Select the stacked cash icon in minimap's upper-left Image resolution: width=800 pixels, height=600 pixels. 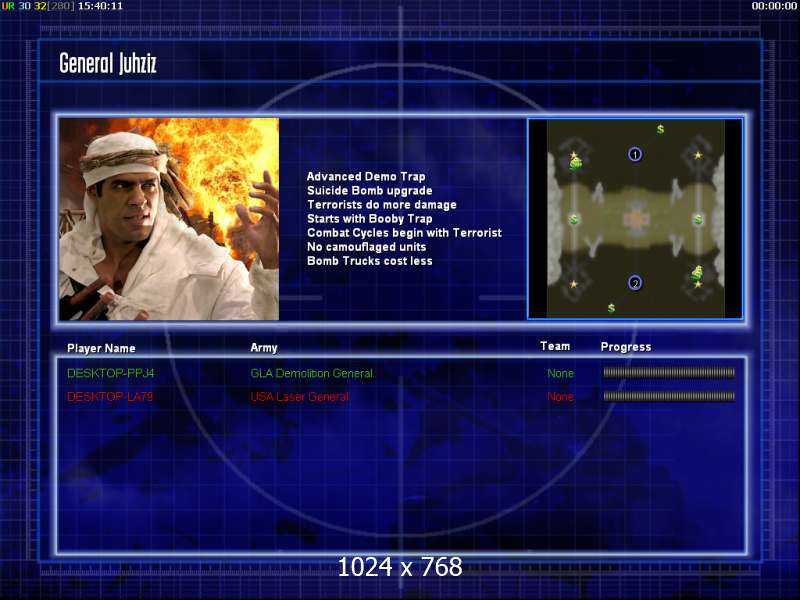coord(576,164)
